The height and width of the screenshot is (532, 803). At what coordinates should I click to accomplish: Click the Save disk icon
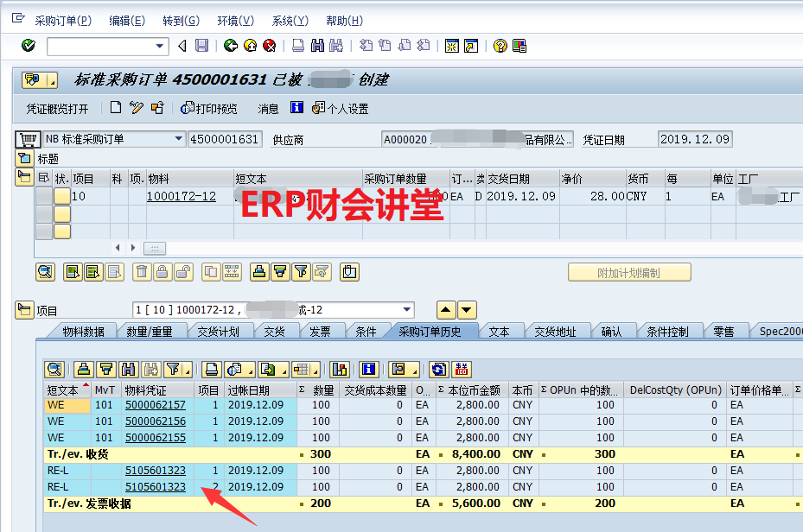(201, 46)
